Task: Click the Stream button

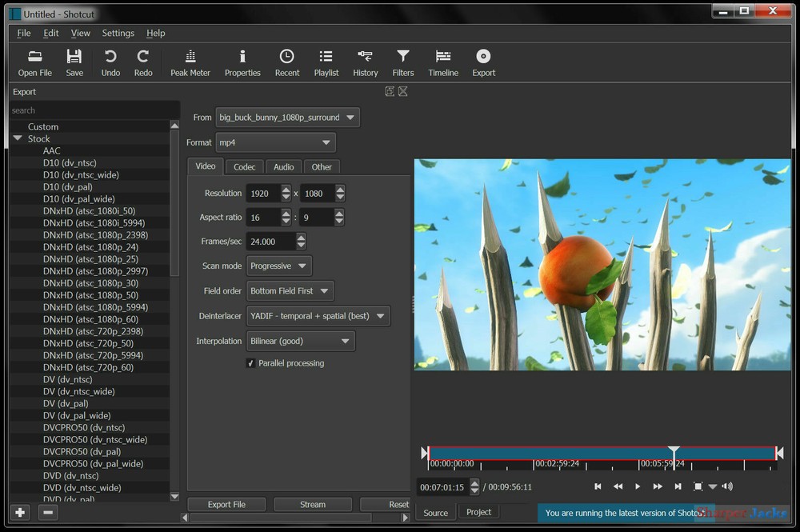Action: click(x=313, y=504)
